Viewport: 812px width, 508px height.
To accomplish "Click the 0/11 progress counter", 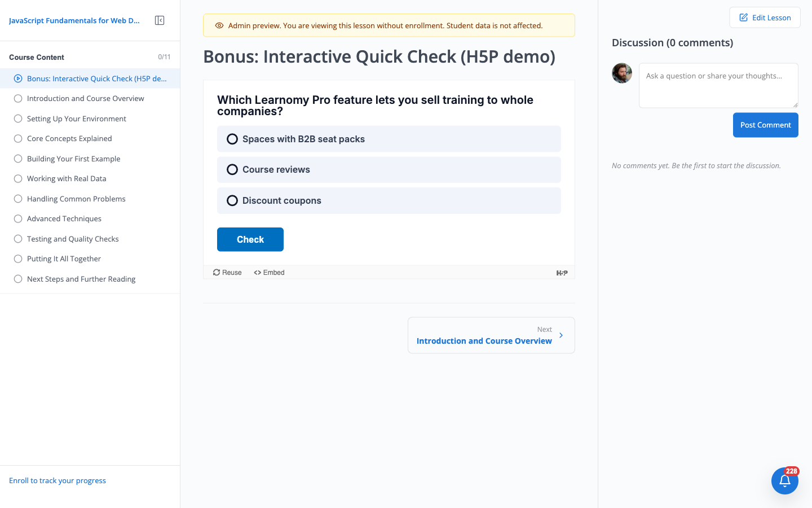I will click(x=164, y=57).
